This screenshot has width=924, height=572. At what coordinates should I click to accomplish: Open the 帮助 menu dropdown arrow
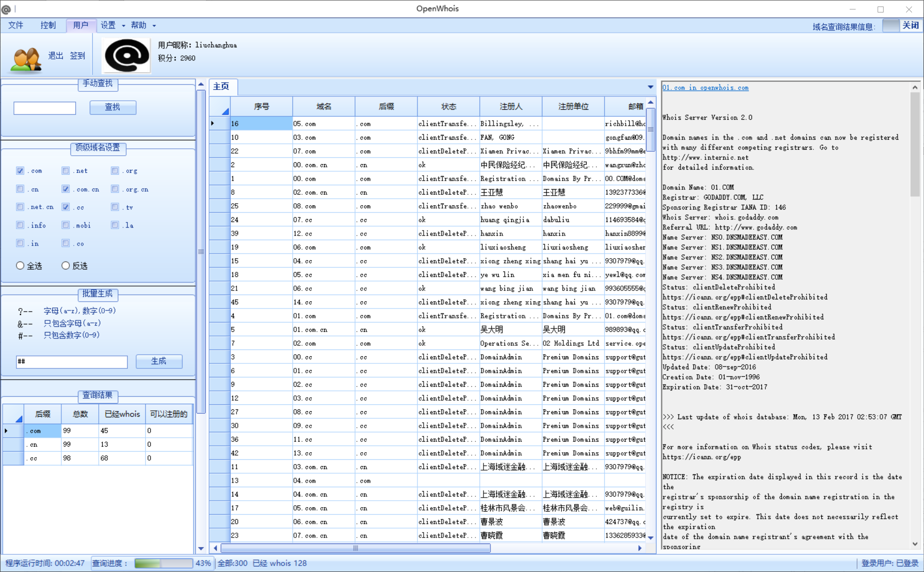[x=154, y=25]
